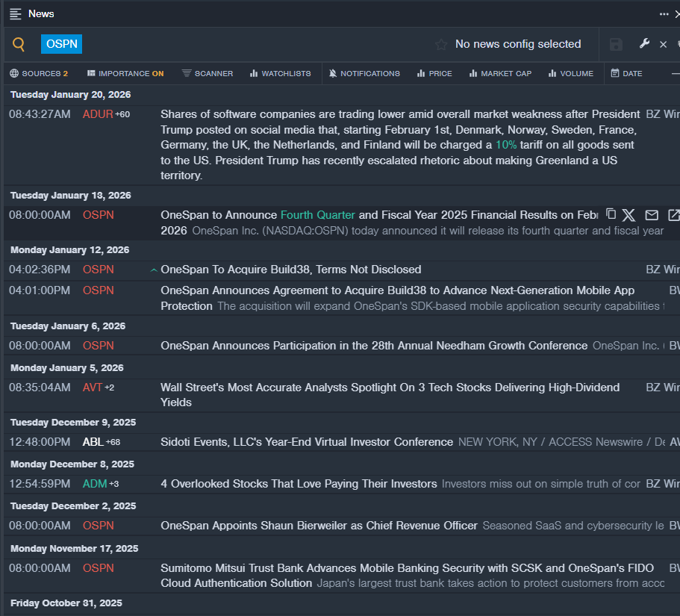Expand the Date filter
This screenshot has height=616, width=680.
[x=626, y=74]
